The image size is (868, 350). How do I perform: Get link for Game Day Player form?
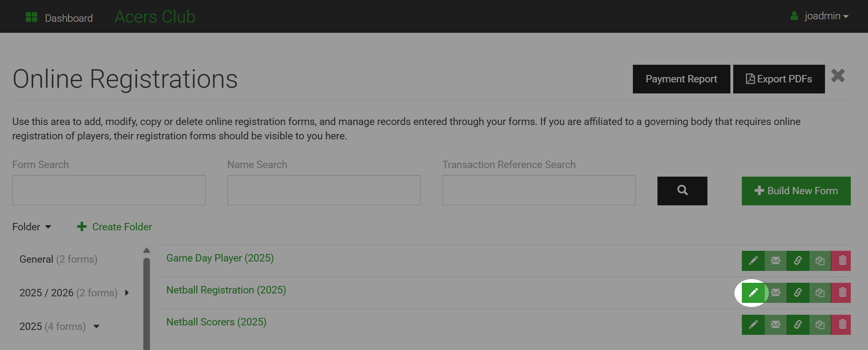pyautogui.click(x=798, y=261)
